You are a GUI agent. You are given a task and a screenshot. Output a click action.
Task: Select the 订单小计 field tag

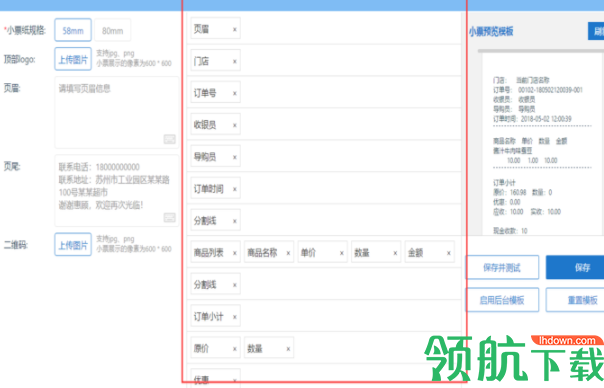(215, 316)
